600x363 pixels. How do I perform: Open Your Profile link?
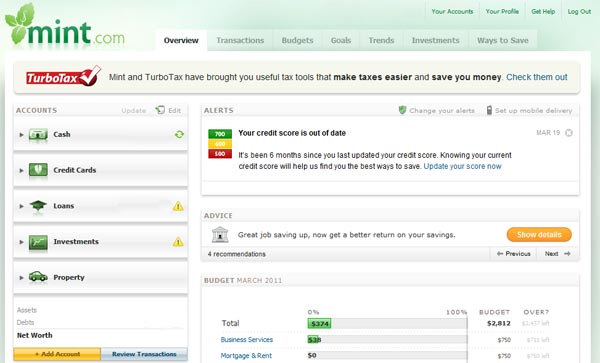tap(502, 11)
